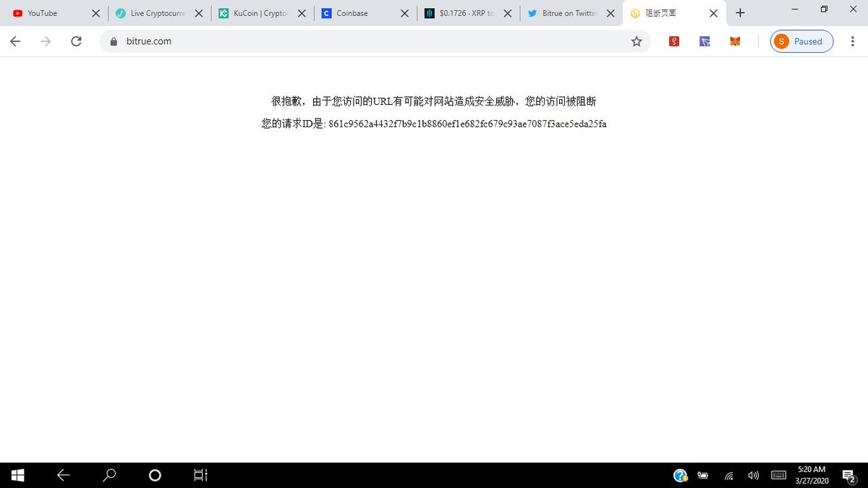Restore down the Chrome window

pyautogui.click(x=824, y=9)
